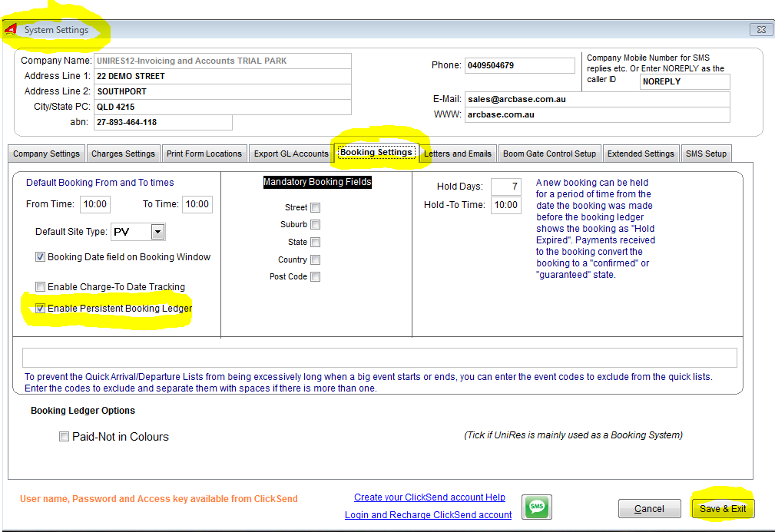Select the Booking Settings tab

[x=376, y=152]
